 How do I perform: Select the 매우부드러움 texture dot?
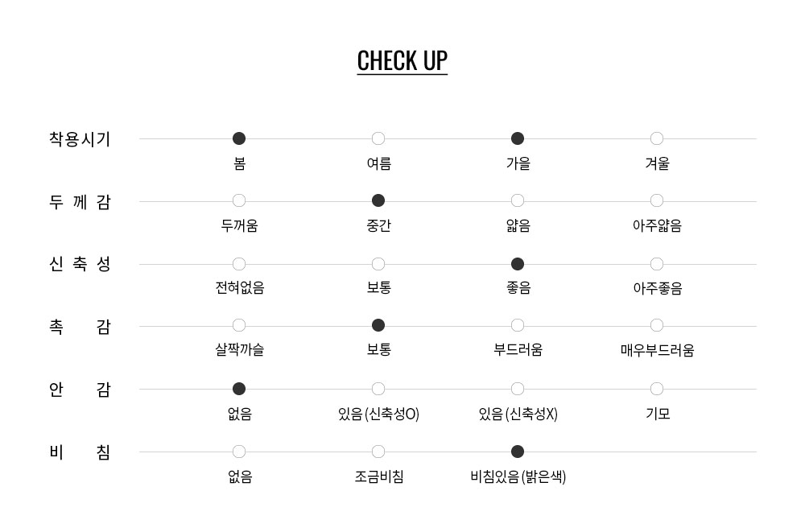point(657,326)
